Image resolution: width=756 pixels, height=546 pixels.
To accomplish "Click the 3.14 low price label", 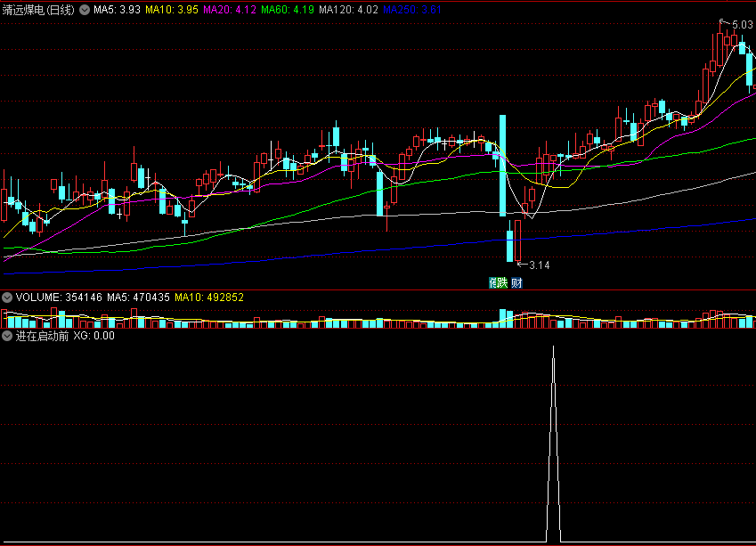I will pos(539,265).
